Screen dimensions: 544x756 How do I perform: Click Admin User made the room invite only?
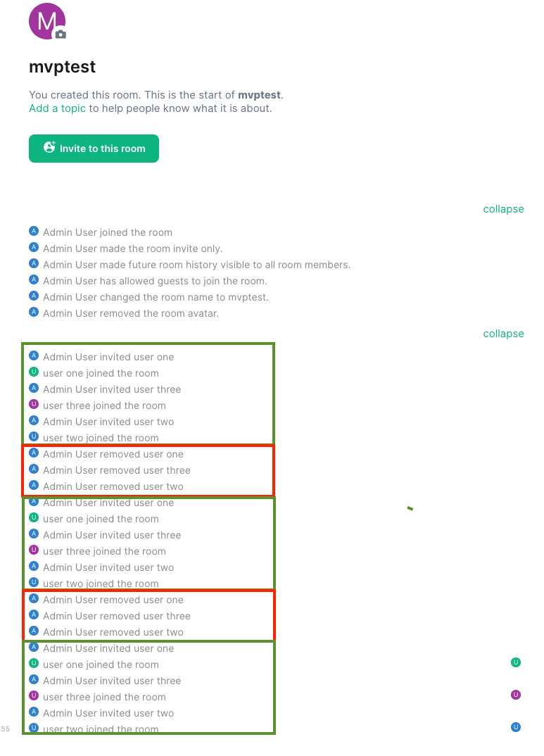pos(132,248)
